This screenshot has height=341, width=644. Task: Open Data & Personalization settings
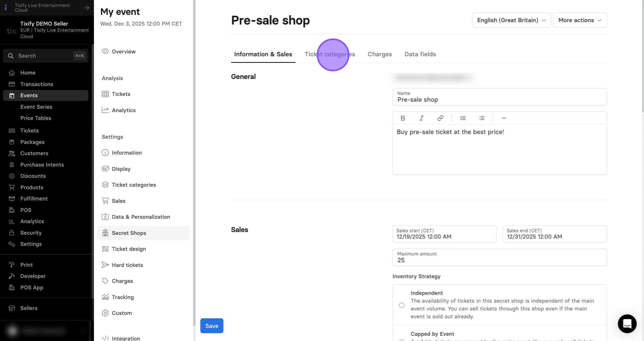tap(143, 217)
